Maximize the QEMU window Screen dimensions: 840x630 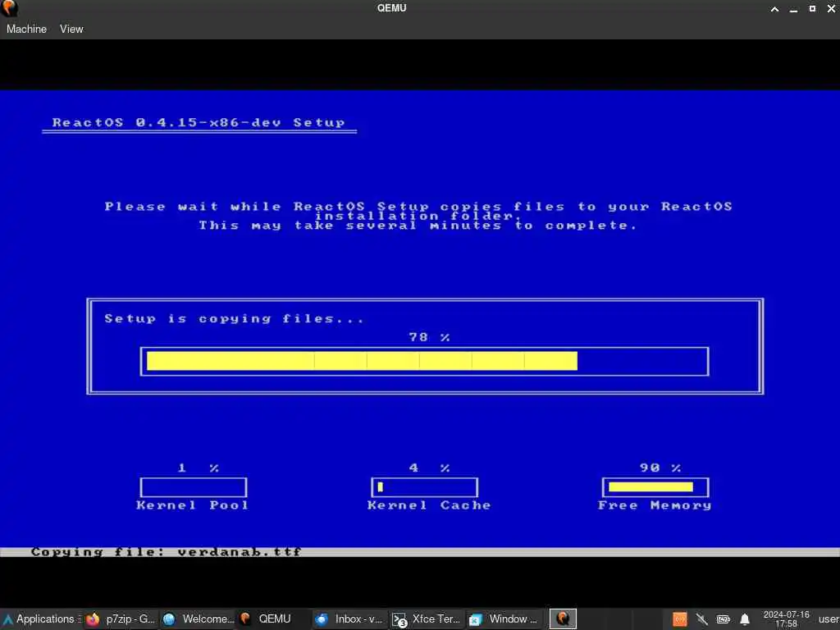[812, 8]
